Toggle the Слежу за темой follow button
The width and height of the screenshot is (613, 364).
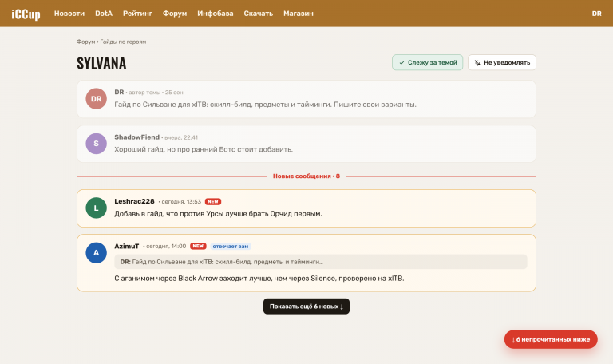(x=428, y=62)
